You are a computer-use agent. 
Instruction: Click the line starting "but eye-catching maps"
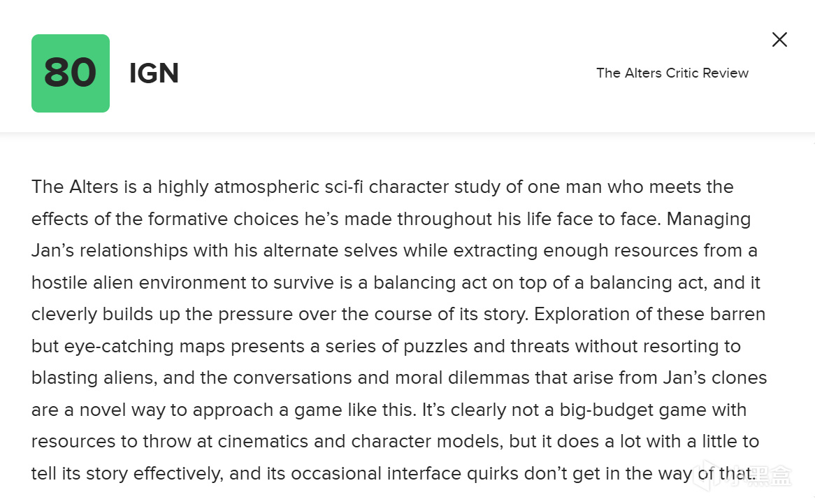coord(387,346)
